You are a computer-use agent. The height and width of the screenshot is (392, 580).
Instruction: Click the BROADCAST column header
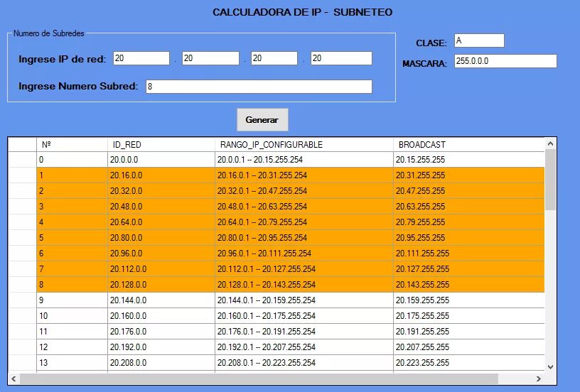(469, 144)
